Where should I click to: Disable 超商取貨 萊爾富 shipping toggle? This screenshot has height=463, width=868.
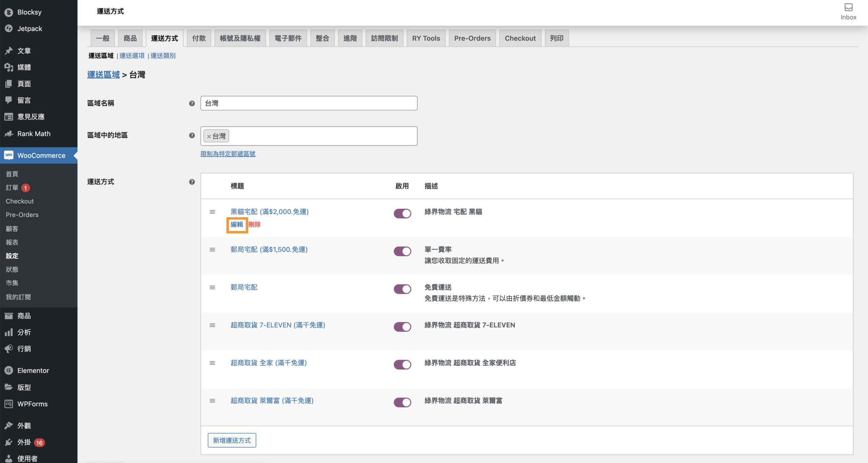(x=402, y=402)
